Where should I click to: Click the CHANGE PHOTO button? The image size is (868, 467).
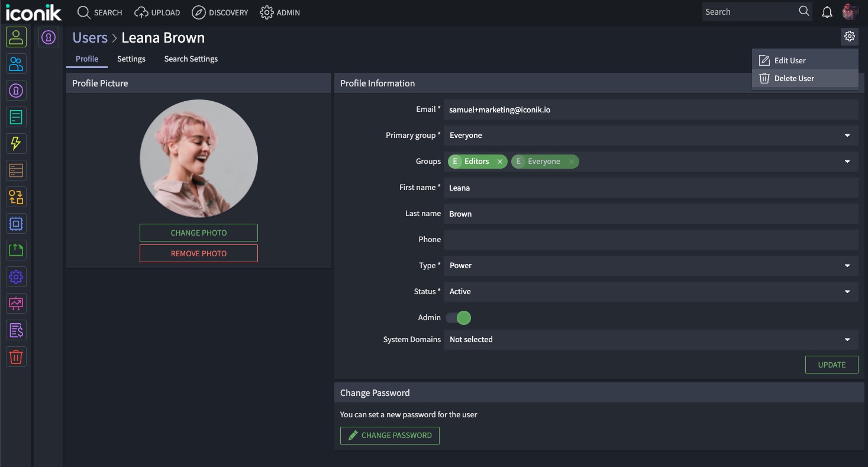pos(198,232)
